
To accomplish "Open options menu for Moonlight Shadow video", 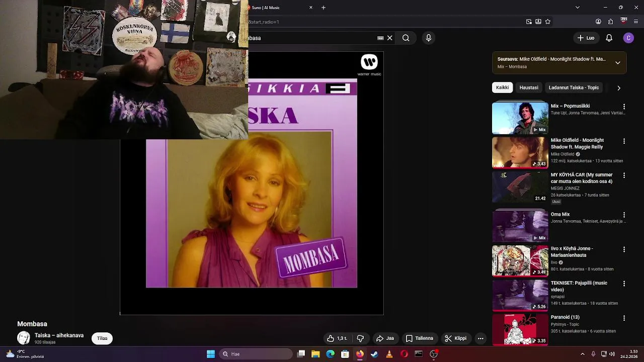I will (624, 141).
